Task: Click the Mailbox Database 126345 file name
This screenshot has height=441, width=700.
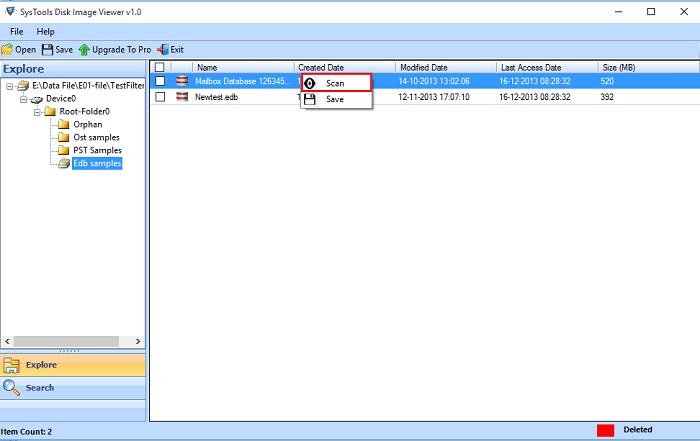Action: 243,81
